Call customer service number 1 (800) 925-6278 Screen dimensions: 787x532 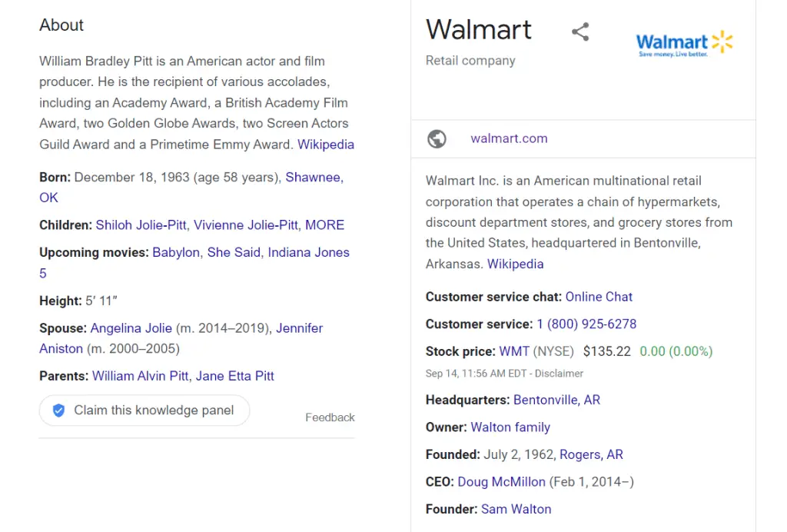pos(586,324)
